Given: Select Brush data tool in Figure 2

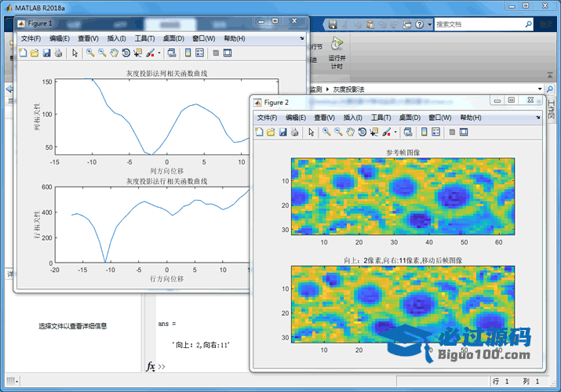Looking at the screenshot, I should click(x=386, y=132).
